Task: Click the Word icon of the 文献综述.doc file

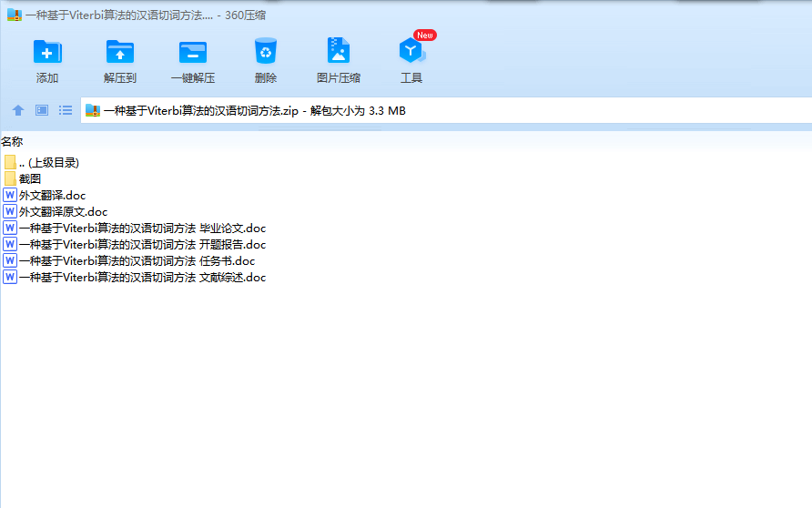Action: coord(10,277)
